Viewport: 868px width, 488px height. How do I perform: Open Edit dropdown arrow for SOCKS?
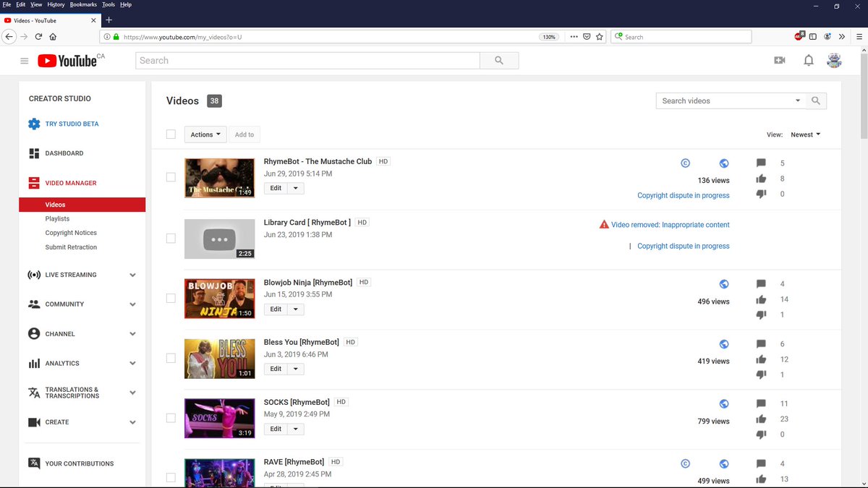[x=296, y=429]
